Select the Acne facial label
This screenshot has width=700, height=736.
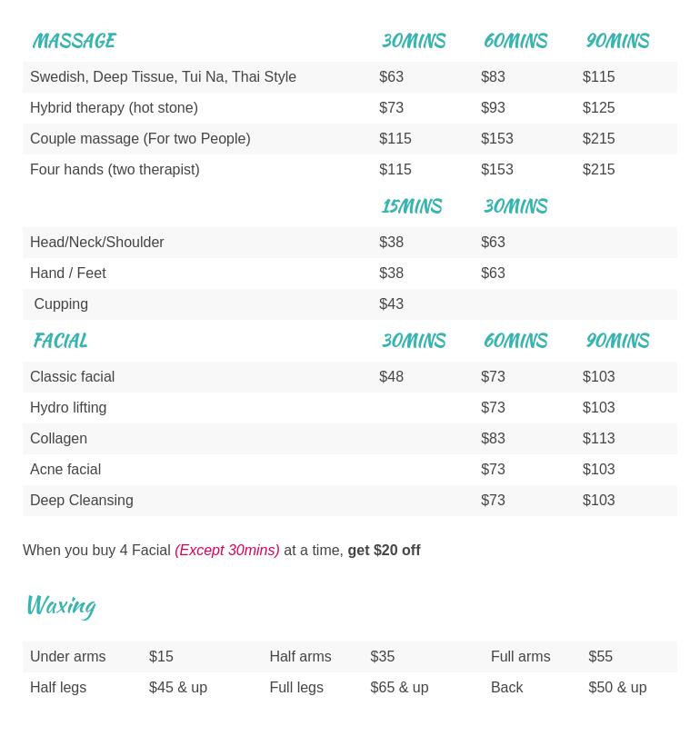pos(65,470)
